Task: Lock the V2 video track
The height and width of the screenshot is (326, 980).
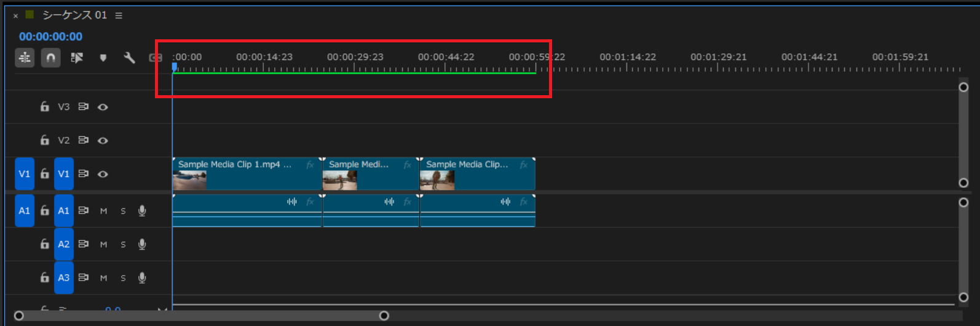Action: [x=44, y=140]
